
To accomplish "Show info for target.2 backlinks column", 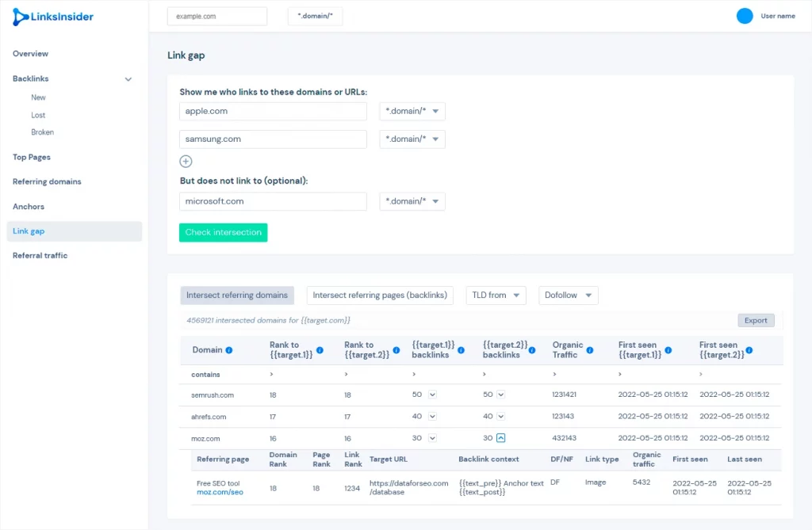I will pyautogui.click(x=532, y=350).
